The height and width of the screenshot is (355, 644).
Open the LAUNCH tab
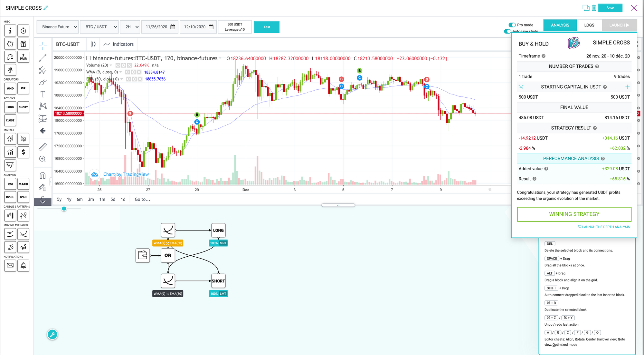pos(619,25)
